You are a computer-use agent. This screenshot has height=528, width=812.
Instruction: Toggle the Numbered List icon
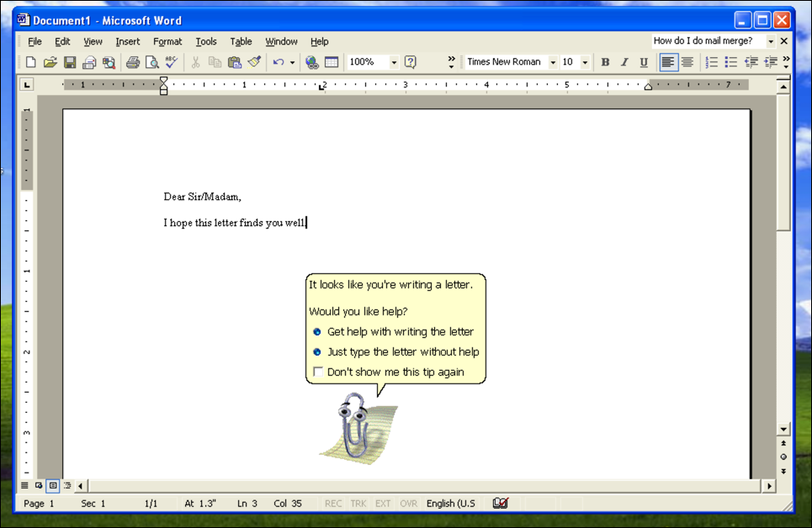click(712, 61)
